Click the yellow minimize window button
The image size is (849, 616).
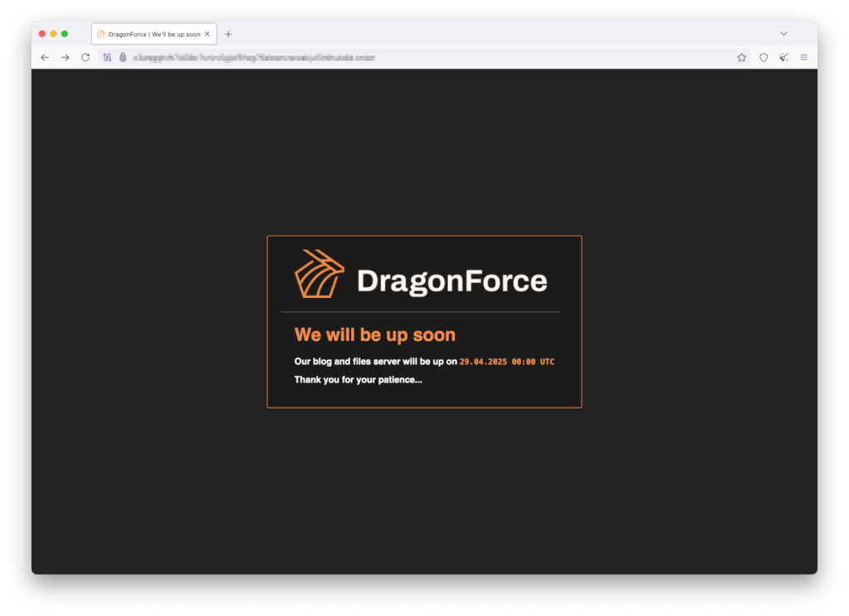[x=53, y=33]
